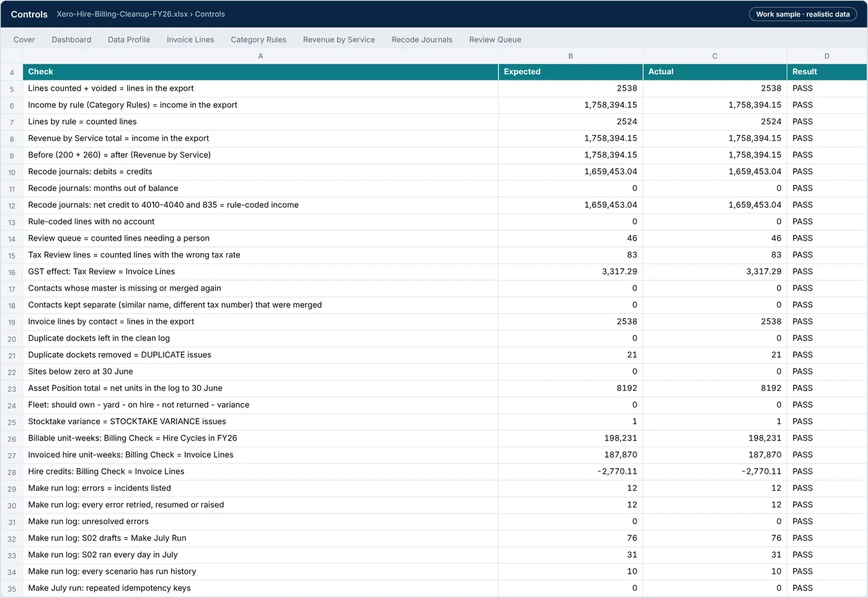Click the 'Work sample · realistic data' badge
The width and height of the screenshot is (868, 598).
(803, 14)
